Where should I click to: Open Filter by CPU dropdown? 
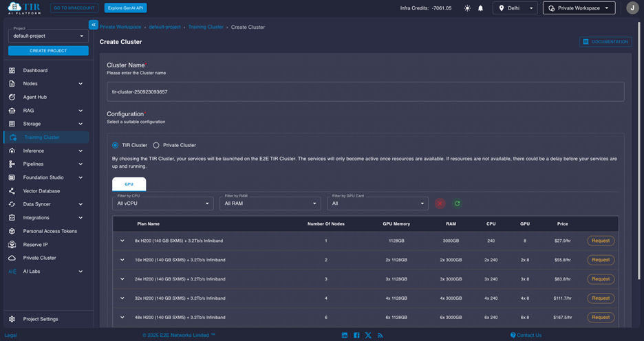(x=162, y=203)
